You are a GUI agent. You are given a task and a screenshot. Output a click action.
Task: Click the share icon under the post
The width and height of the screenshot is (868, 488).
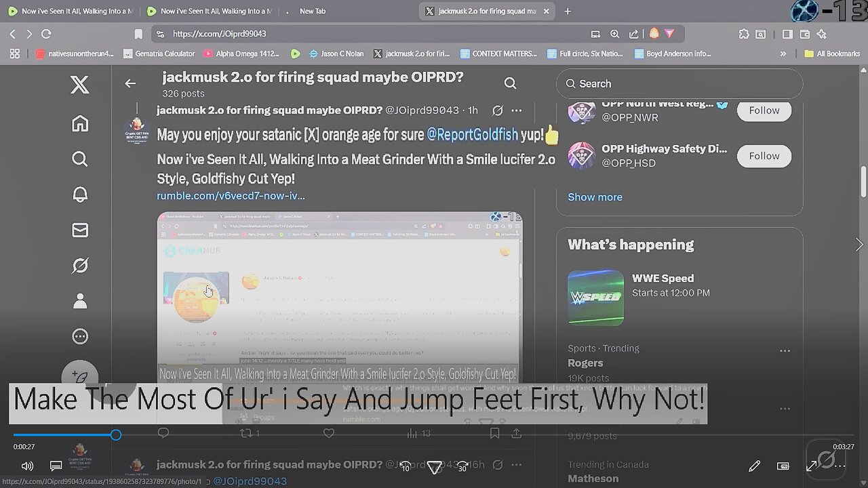click(516, 433)
